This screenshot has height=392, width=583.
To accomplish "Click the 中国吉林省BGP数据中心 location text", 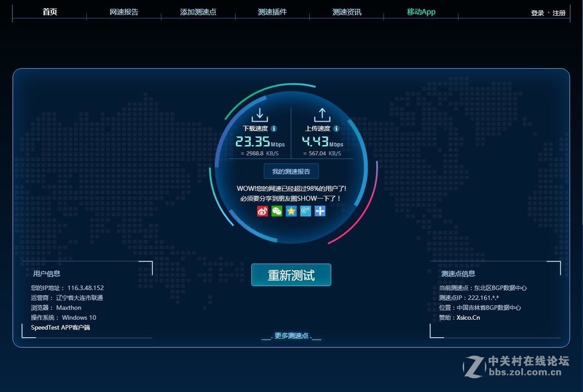I will click(489, 308).
